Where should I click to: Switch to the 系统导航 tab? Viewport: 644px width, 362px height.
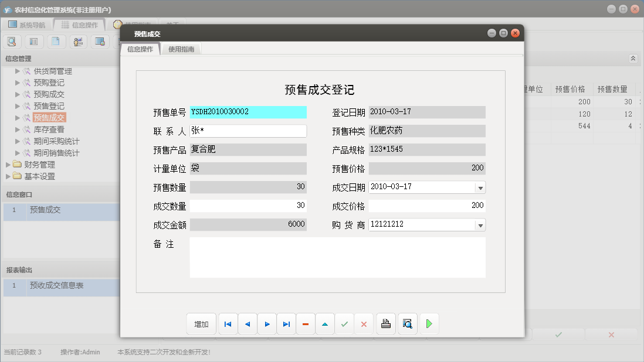33,25
